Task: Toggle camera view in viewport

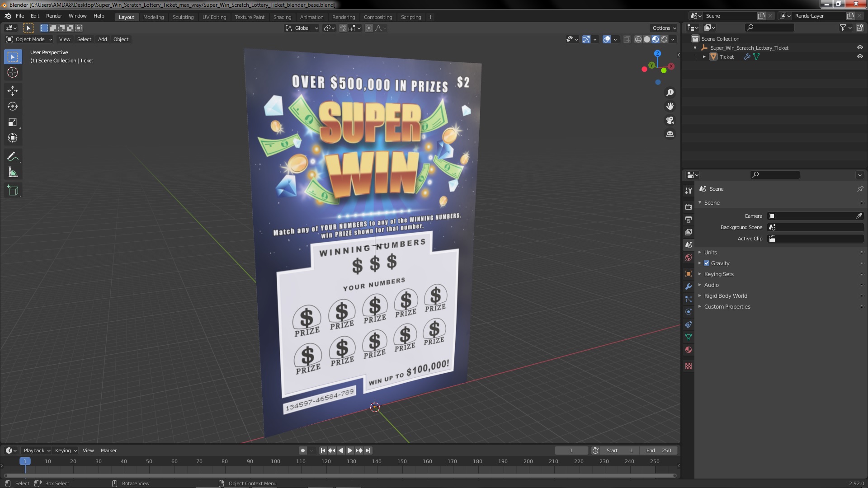Action: coord(670,120)
